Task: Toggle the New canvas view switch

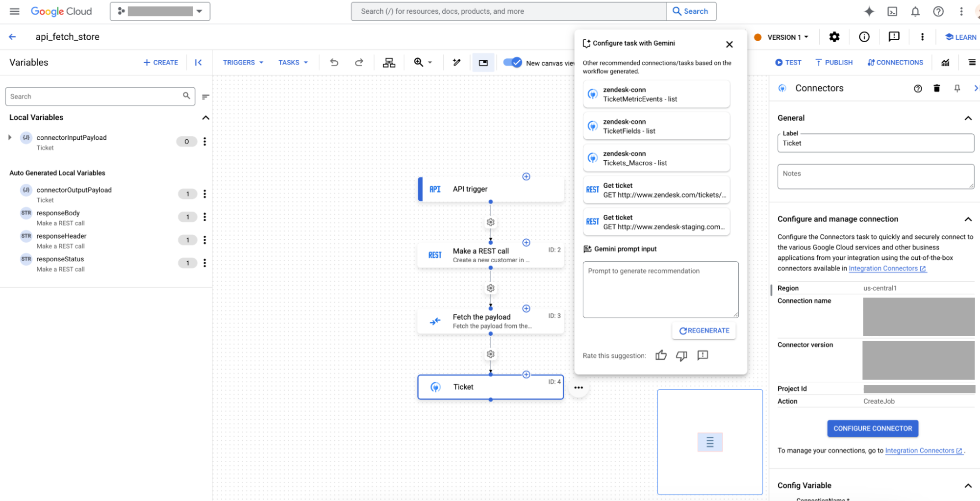Action: 513,62
